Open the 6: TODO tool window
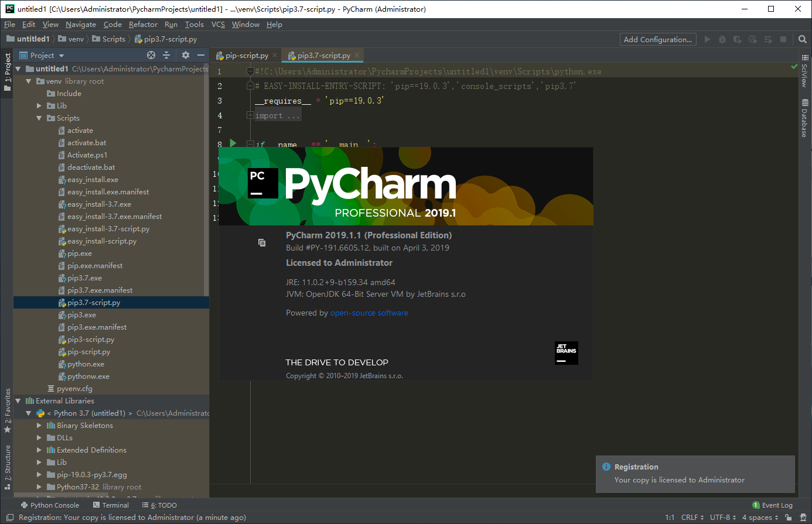Viewport: 812px width, 524px height. tap(159, 505)
